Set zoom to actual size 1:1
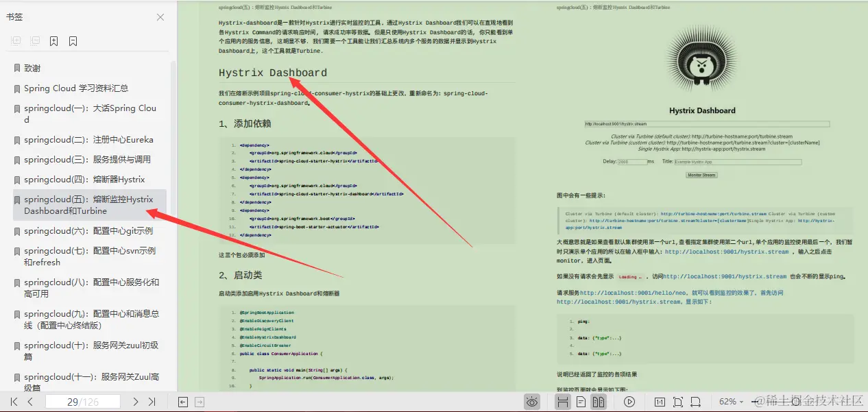The height and width of the screenshot is (412, 868). (x=660, y=402)
